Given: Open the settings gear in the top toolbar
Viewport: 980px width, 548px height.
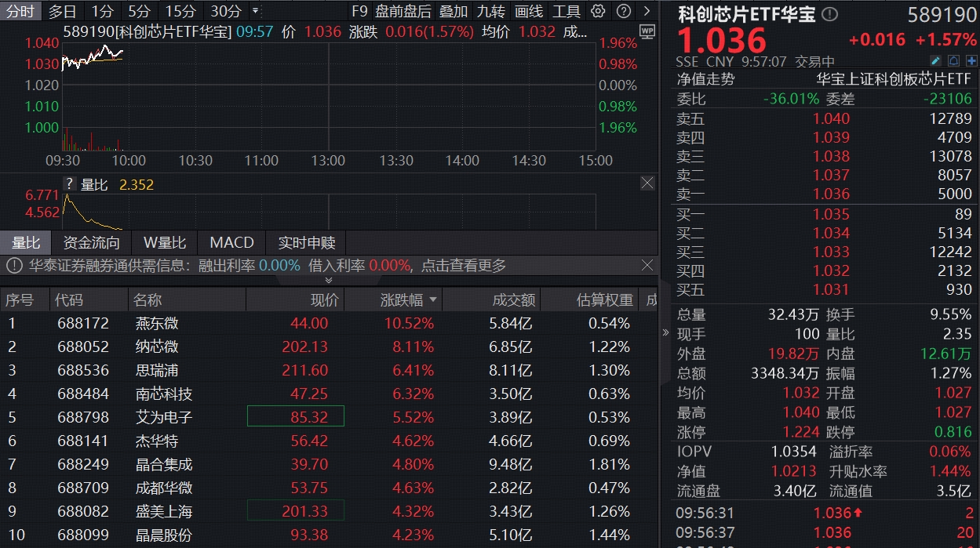Looking at the screenshot, I should click(x=598, y=11).
